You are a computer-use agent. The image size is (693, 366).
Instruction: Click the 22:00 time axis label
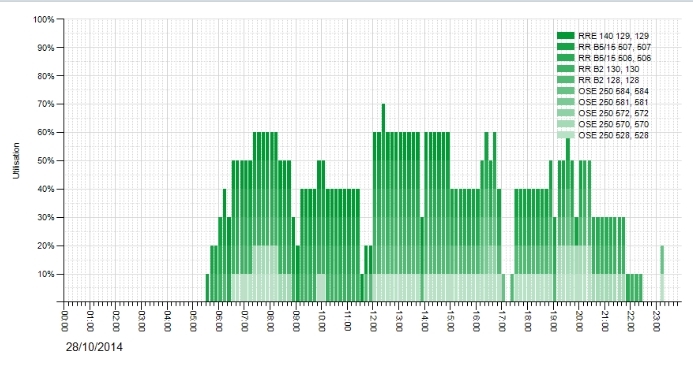point(630,320)
